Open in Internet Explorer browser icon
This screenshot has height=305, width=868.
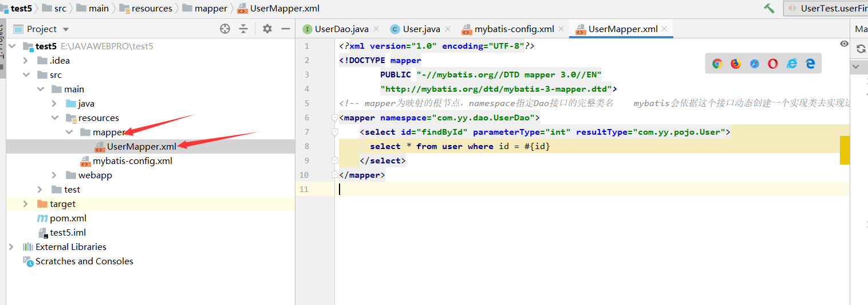[792, 64]
